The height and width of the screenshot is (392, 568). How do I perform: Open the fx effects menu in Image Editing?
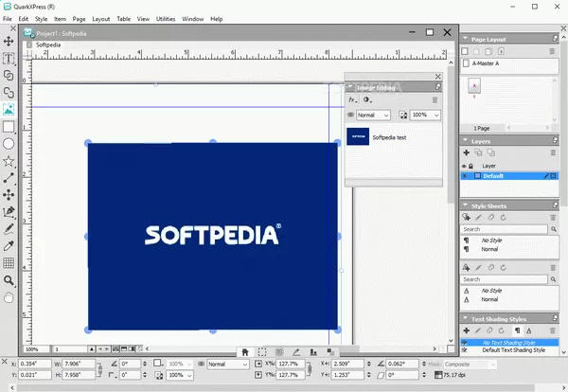tap(352, 99)
